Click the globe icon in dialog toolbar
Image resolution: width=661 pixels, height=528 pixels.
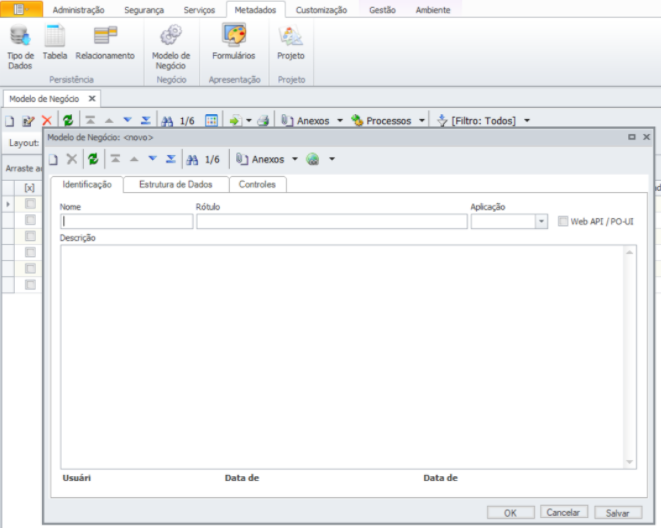(x=313, y=159)
